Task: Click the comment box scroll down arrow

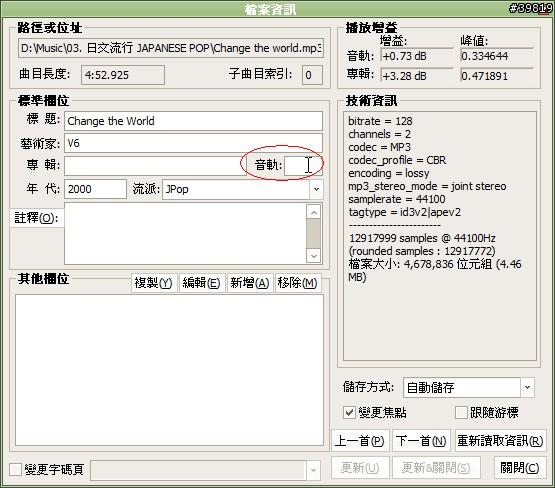Action: click(x=314, y=256)
